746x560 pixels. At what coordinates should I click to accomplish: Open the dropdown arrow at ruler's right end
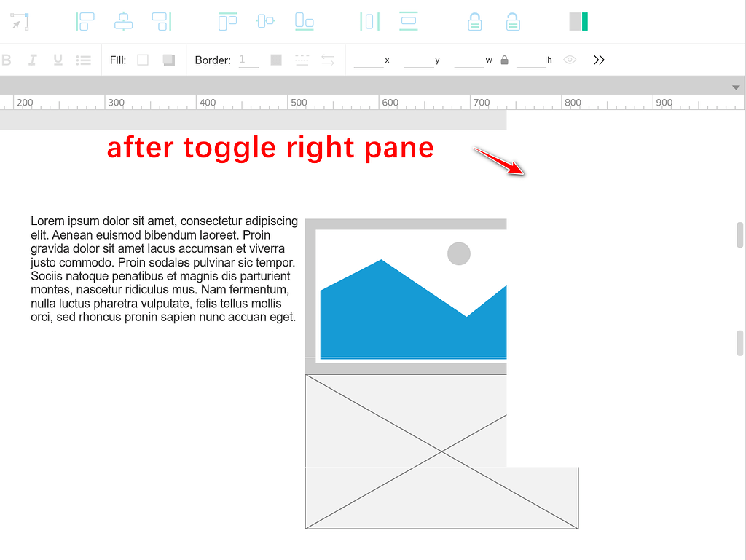737,87
